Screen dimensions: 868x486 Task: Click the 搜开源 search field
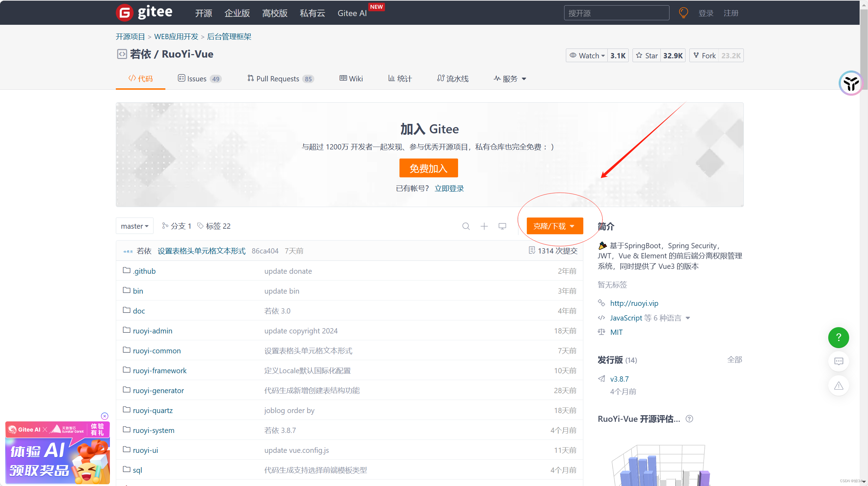[616, 13]
